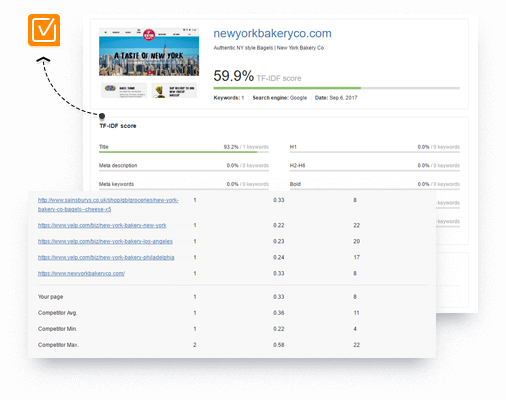Click the 'Date: Sep 6, 2017' label

(x=336, y=98)
